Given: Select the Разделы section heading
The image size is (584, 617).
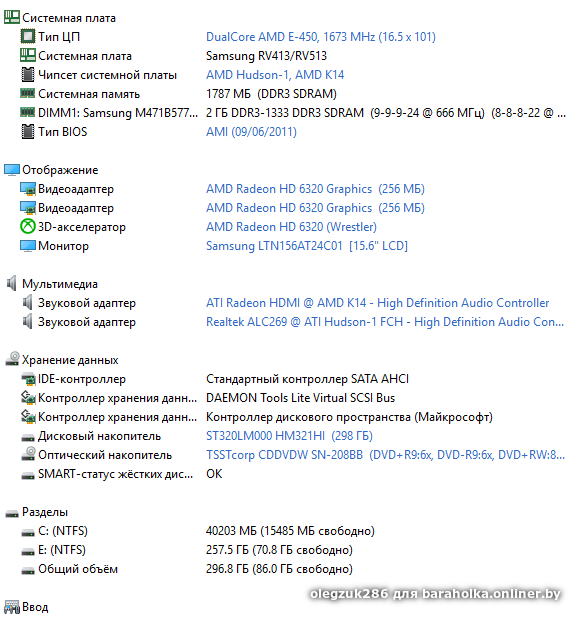Looking at the screenshot, I should tap(45, 512).
